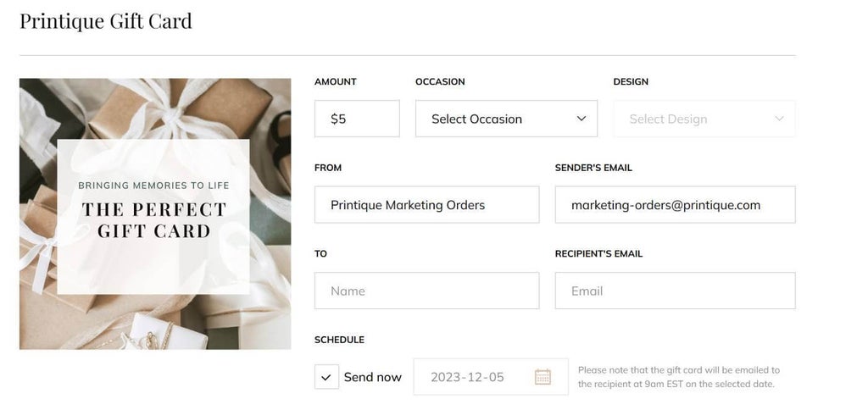Click the Sender's Email input field
The width and height of the screenshot is (868, 410).
pos(675,205)
